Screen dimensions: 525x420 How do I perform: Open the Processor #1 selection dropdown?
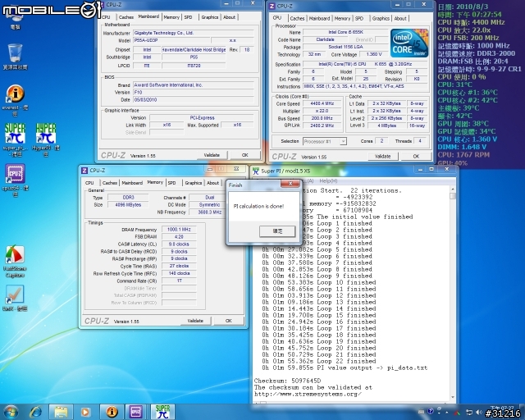pos(343,141)
